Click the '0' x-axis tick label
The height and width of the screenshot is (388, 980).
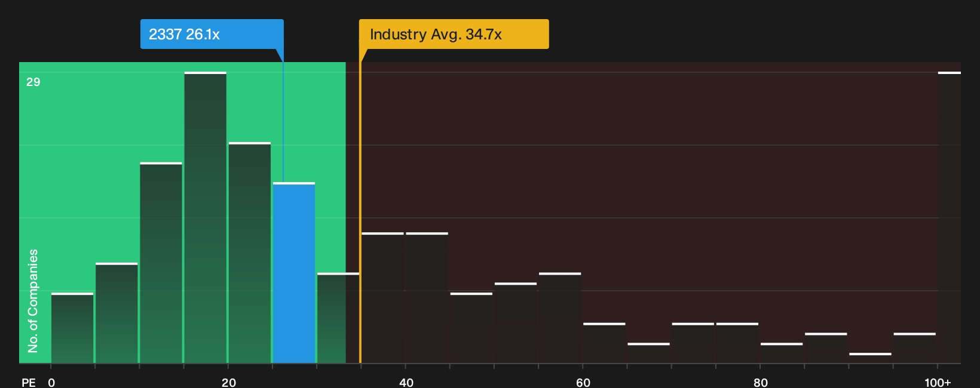point(51,382)
